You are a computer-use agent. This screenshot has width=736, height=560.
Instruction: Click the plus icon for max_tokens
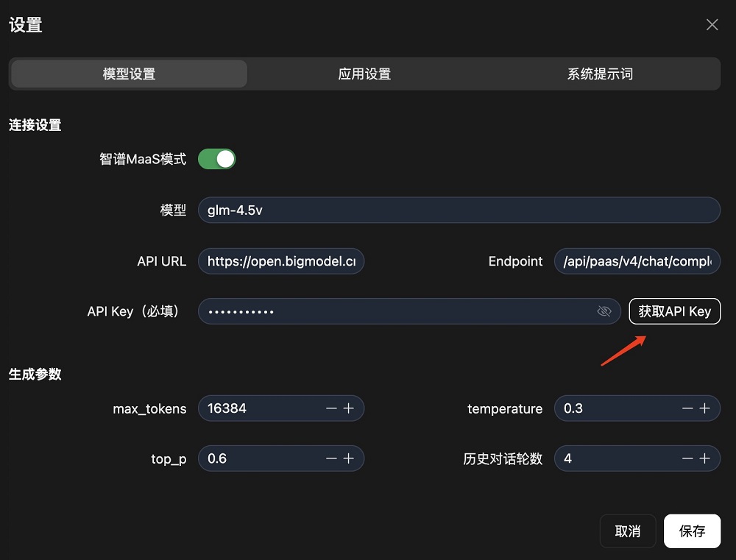348,408
